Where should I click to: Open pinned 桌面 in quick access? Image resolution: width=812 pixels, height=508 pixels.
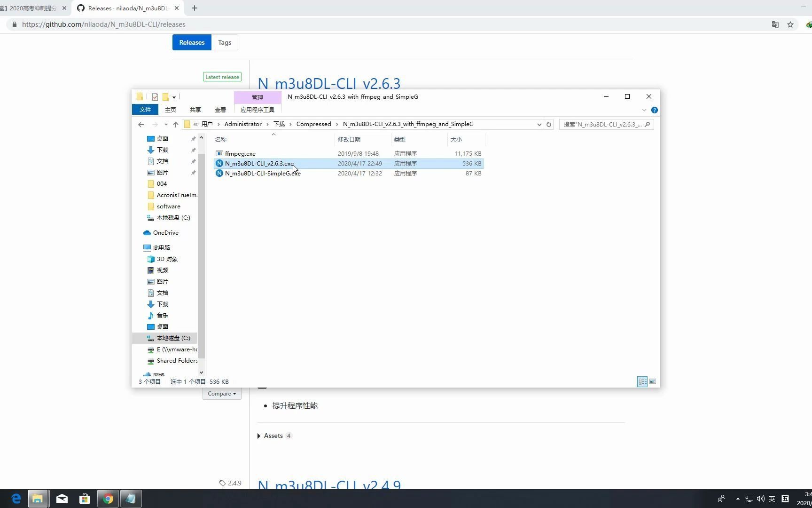pyautogui.click(x=163, y=138)
